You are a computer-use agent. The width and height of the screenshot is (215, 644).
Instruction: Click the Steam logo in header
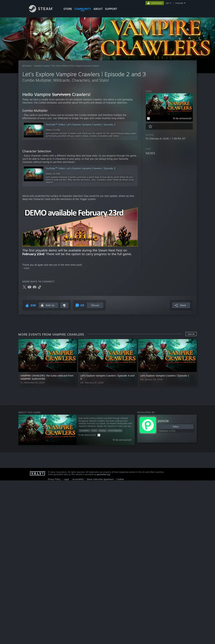(41, 9)
